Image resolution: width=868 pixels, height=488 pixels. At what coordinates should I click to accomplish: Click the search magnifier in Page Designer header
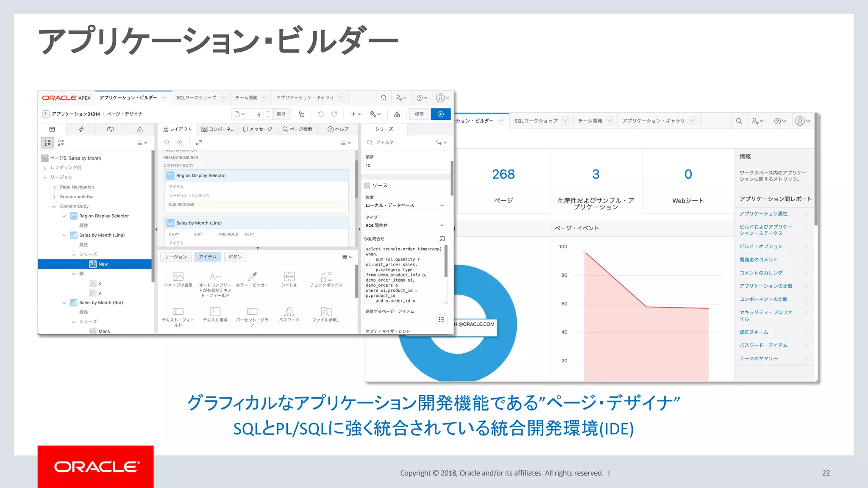tap(384, 98)
